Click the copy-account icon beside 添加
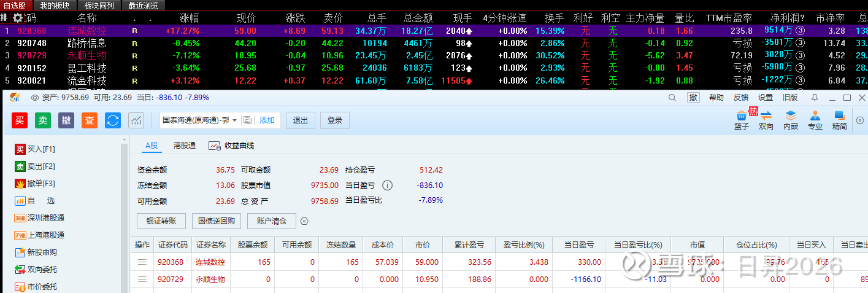This screenshot has height=293, width=868. [x=247, y=120]
